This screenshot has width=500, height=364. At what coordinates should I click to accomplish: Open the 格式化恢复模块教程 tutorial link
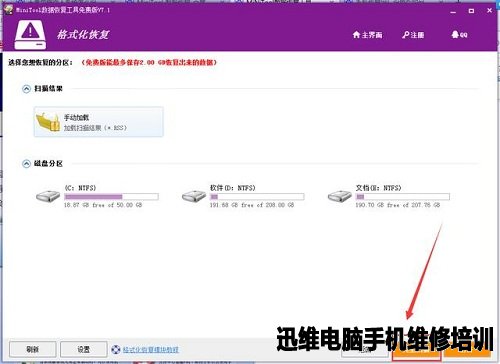point(151,350)
